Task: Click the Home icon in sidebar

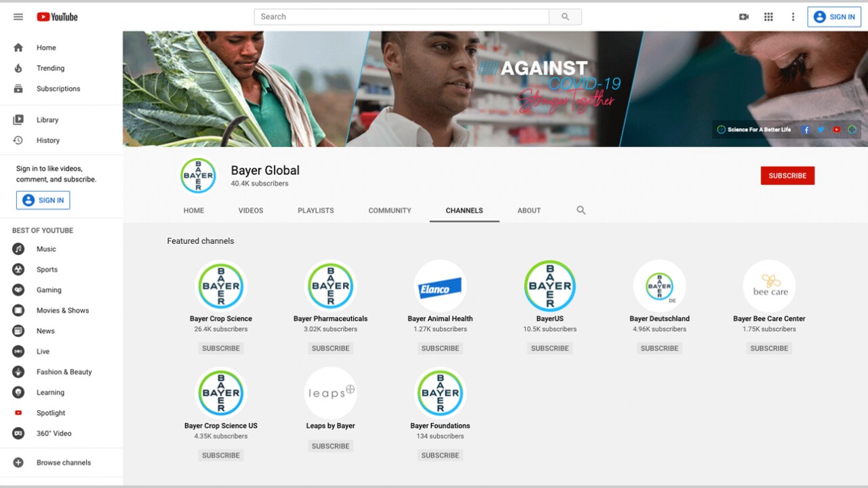Action: tap(18, 47)
